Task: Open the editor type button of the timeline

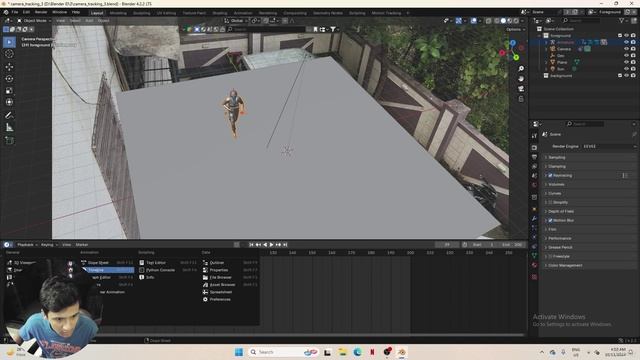Action: [x=7, y=244]
